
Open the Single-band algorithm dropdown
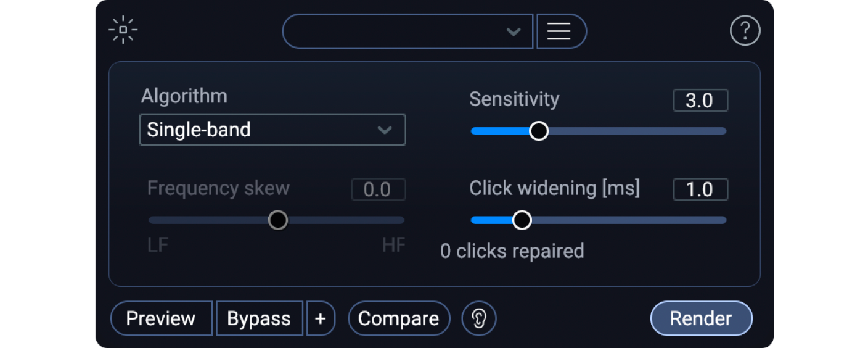coord(259,130)
